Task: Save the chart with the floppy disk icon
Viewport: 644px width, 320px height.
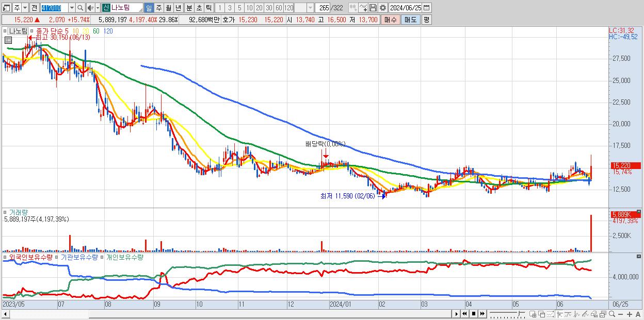Action: coord(373,8)
